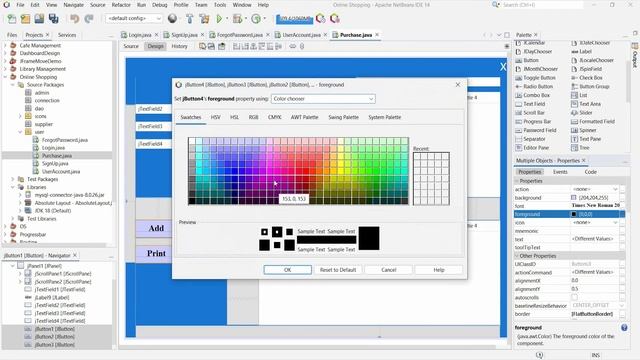The width and height of the screenshot is (640, 360).
Task: Click the background property color swatch
Action: (573, 198)
